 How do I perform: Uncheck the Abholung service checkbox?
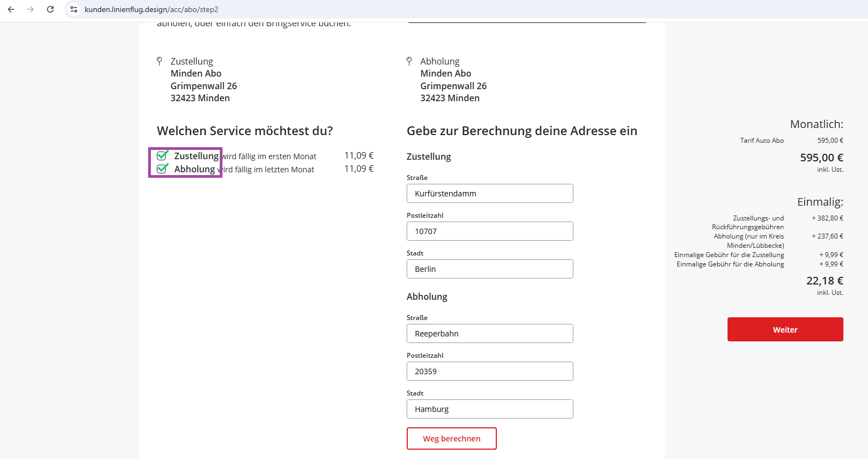(x=162, y=169)
